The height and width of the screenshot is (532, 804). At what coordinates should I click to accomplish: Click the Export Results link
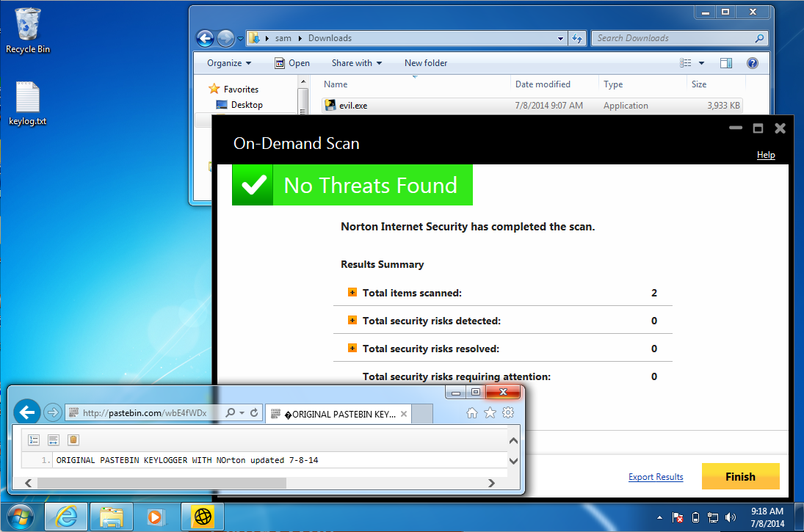click(x=656, y=477)
